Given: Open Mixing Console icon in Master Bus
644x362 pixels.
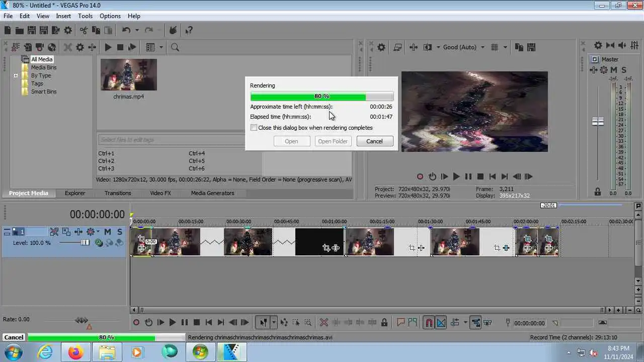Looking at the screenshot, I should point(634,45).
